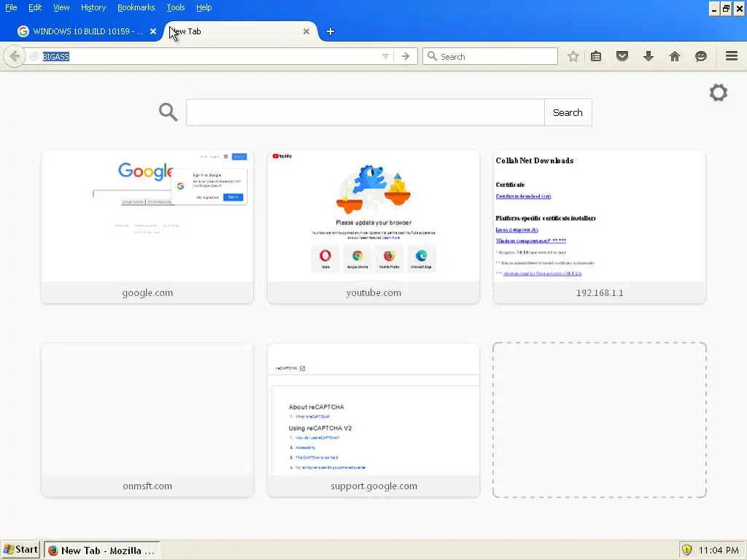This screenshot has height=560, width=747.
Task: Click the google.com tile label
Action: point(147,292)
